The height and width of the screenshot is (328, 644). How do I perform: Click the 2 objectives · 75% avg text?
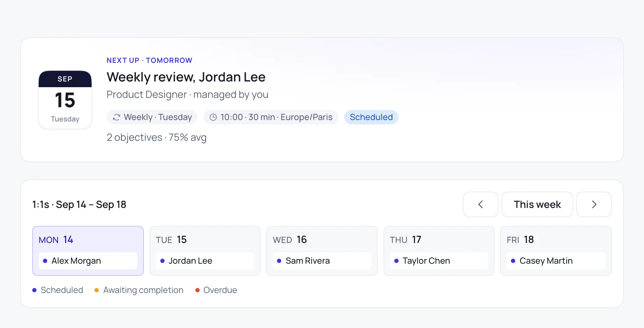(156, 138)
